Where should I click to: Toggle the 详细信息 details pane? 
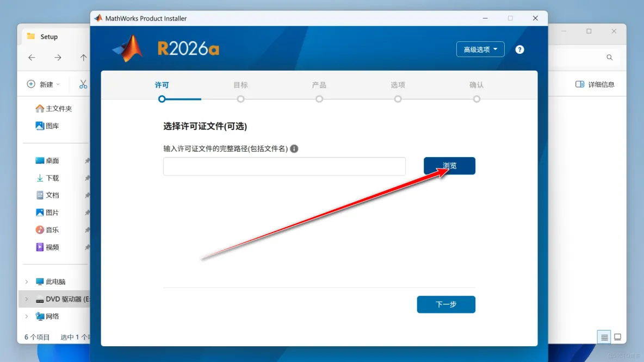point(595,84)
